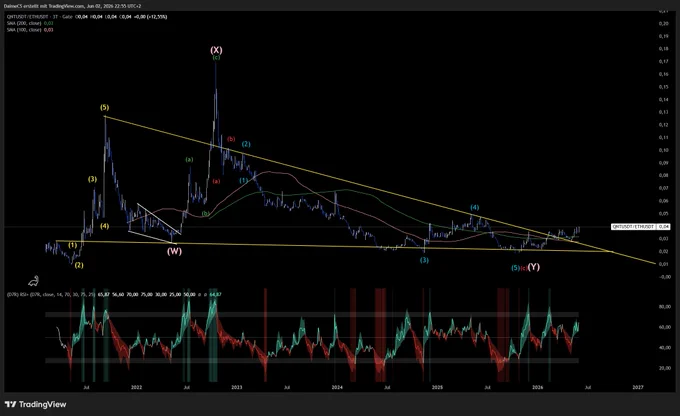Select the blue (3) wave label

point(424,260)
